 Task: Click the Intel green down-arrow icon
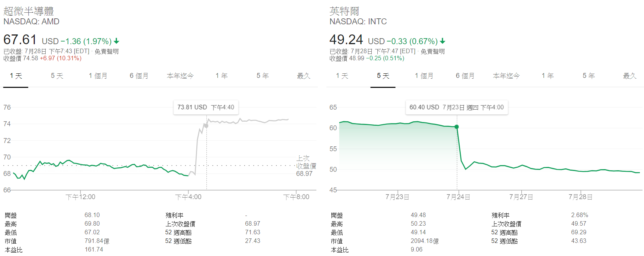(443, 41)
